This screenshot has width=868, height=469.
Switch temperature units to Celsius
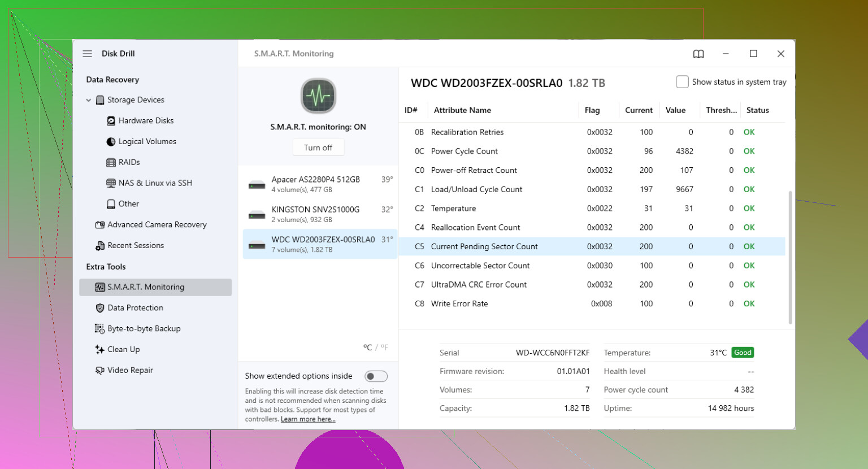pyautogui.click(x=367, y=348)
